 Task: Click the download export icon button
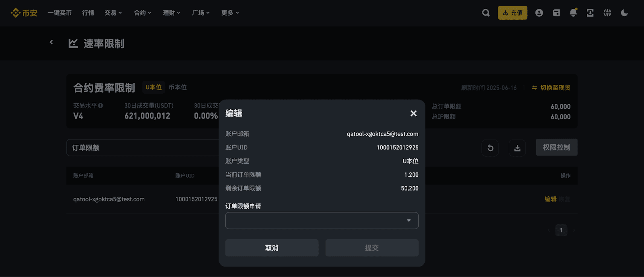517,148
